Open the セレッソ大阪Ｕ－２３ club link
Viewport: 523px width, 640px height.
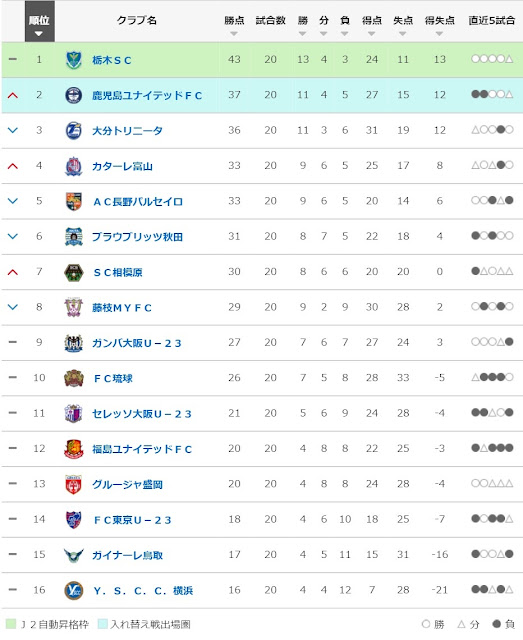(x=142, y=414)
